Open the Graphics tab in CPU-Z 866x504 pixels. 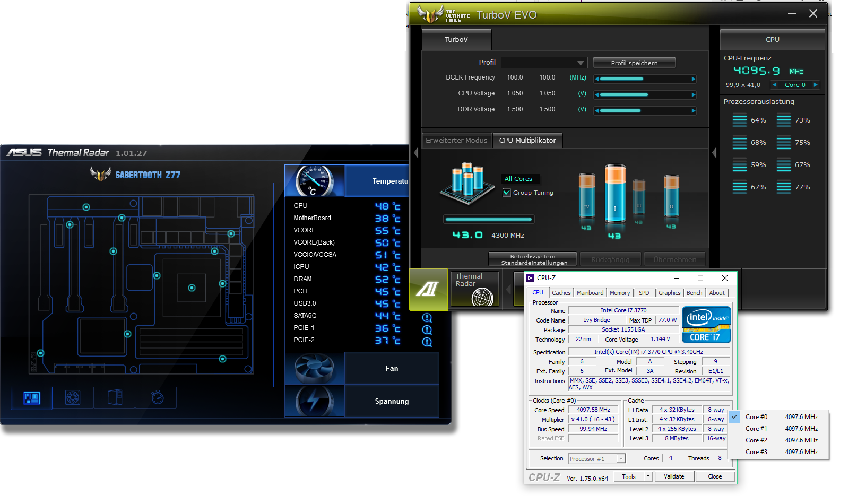[x=669, y=293]
